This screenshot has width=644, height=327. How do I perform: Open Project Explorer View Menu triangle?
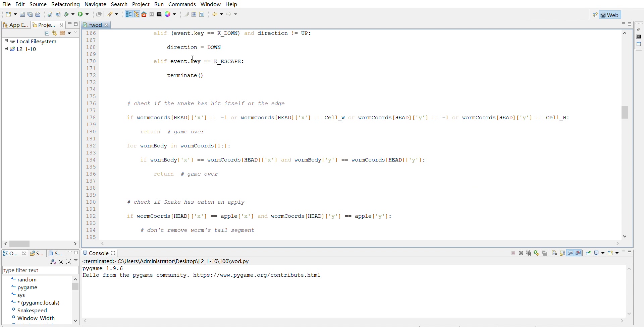(76, 32)
